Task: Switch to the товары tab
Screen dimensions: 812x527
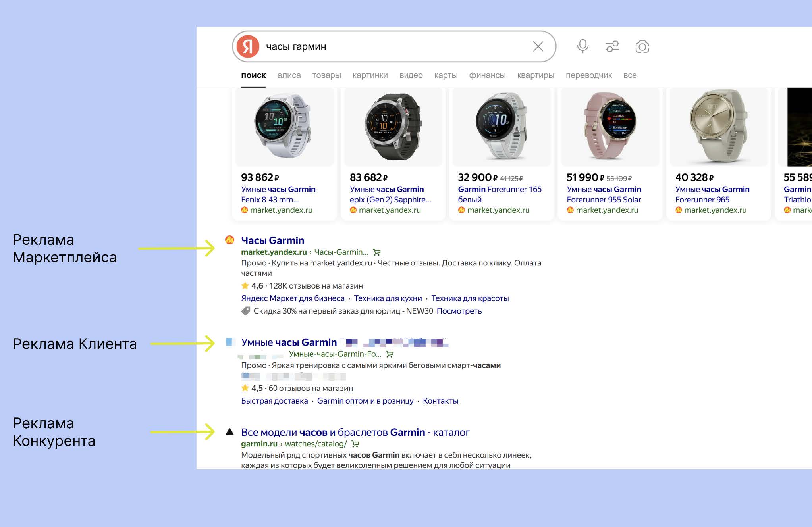Action: [x=326, y=75]
